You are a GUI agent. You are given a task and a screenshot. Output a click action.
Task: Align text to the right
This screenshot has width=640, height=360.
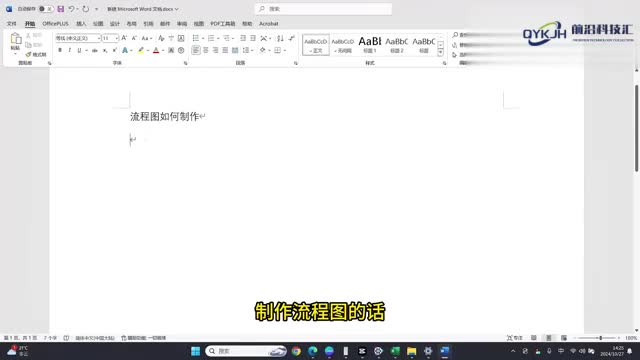coord(216,50)
